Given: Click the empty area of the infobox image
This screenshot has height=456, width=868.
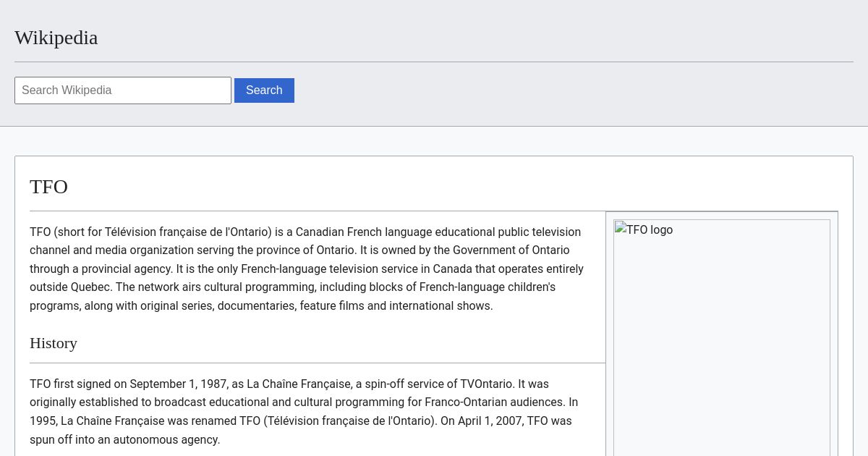Looking at the screenshot, I should pyautogui.click(x=721, y=347).
